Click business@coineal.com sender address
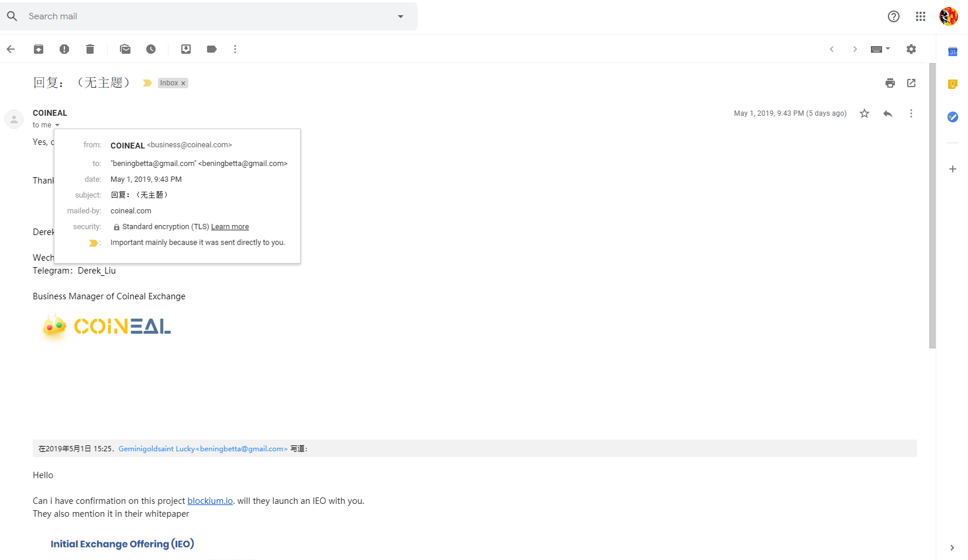The height and width of the screenshot is (560, 968). 190,145
